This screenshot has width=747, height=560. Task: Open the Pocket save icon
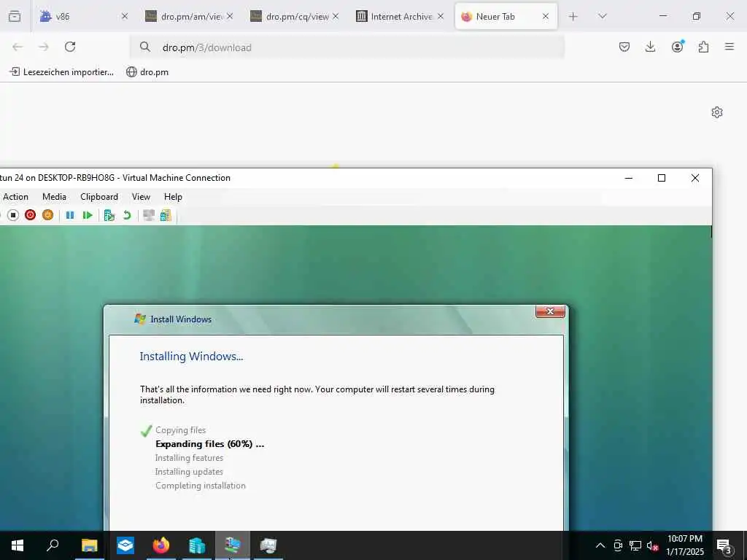[624, 47]
